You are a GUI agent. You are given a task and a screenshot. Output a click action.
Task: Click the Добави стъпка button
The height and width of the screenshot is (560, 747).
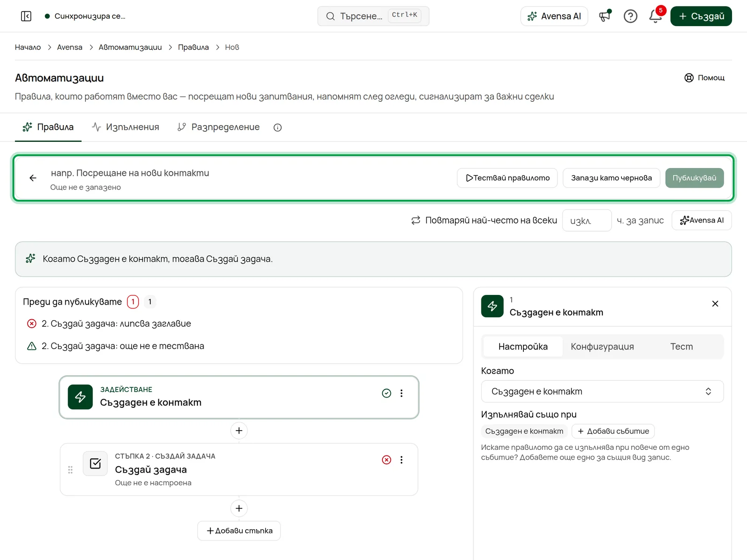tap(239, 531)
